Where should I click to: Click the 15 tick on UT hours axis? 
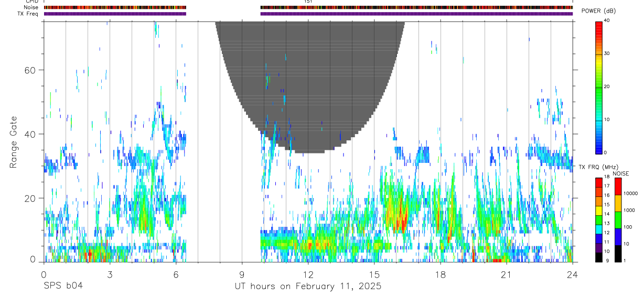pyautogui.click(x=374, y=274)
